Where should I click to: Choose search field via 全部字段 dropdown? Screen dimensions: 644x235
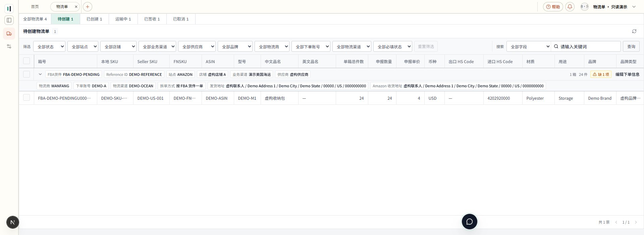coord(529,47)
